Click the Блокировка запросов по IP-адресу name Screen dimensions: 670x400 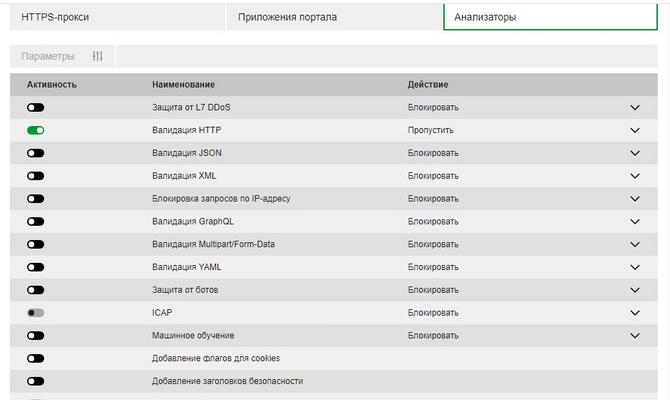(x=221, y=198)
